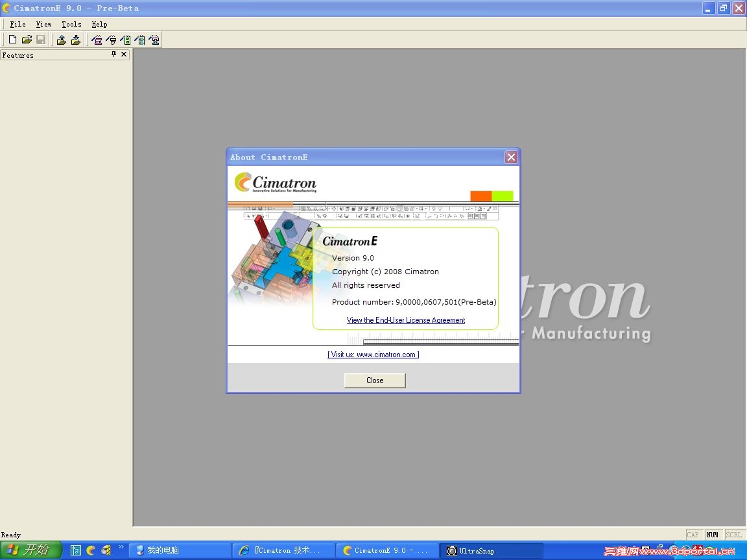Screen dimensions: 747x560
Task: Click Show Desktop quick launch icon
Action: (x=75, y=550)
